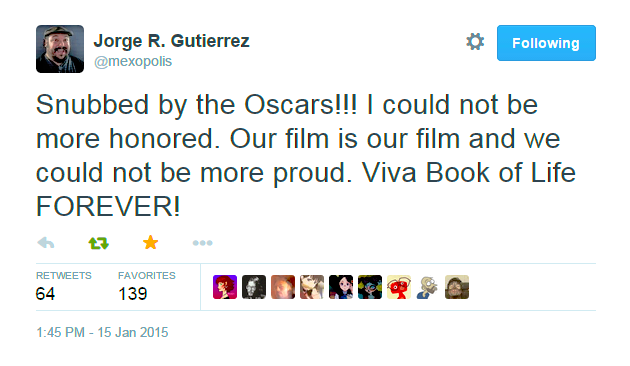This screenshot has height=366, width=630.
Task: Select the bearded man with cap avatar
Action: [x=457, y=287]
